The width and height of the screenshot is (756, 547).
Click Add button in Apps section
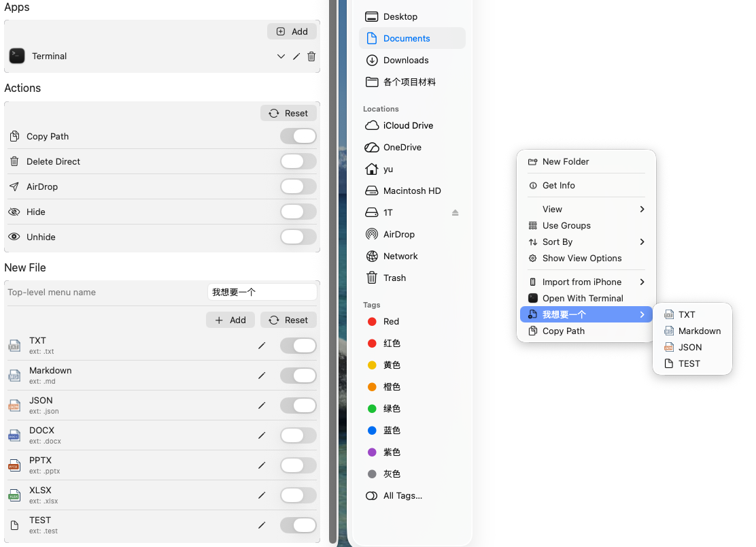pos(292,31)
